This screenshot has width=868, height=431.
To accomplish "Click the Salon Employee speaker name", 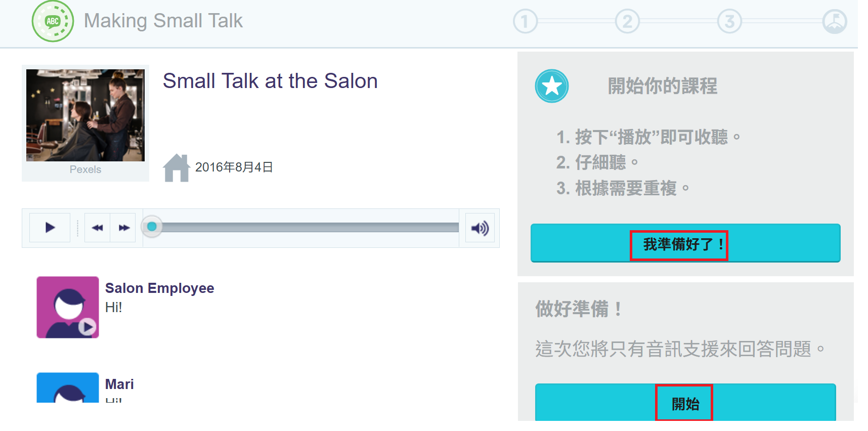I will (159, 288).
